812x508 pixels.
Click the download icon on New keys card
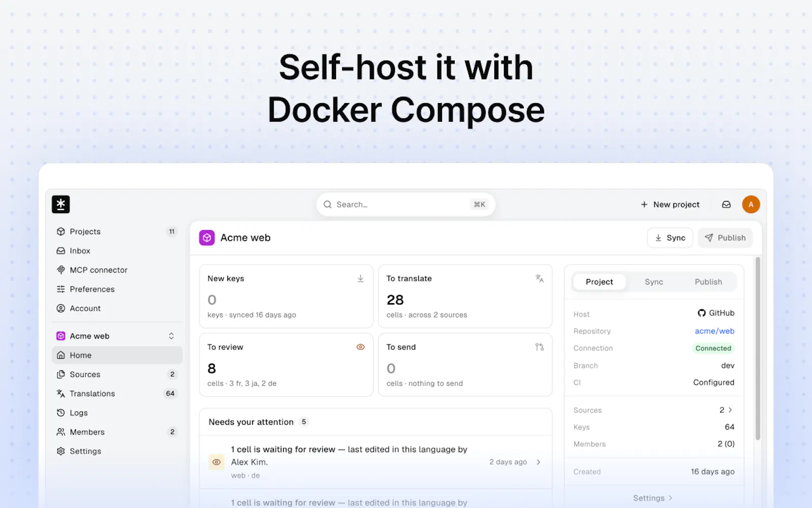coord(360,278)
